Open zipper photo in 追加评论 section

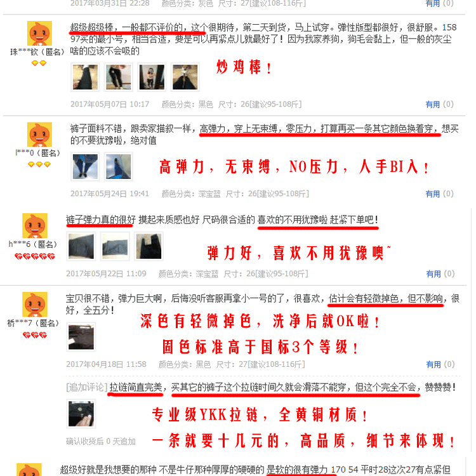point(81,414)
